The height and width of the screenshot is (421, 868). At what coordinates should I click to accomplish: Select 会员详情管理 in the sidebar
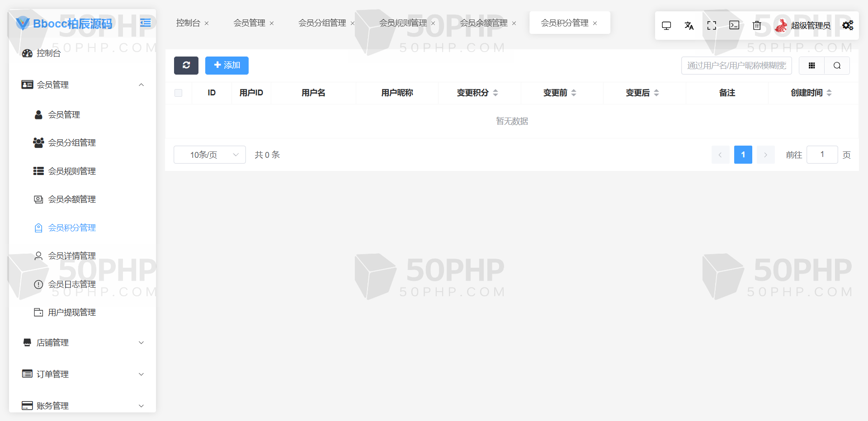(72, 256)
